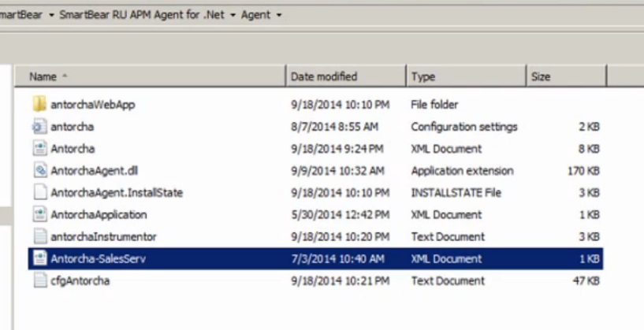Image resolution: width=644 pixels, height=330 pixels.
Task: Select AntorchaApplication file name
Action: (99, 215)
